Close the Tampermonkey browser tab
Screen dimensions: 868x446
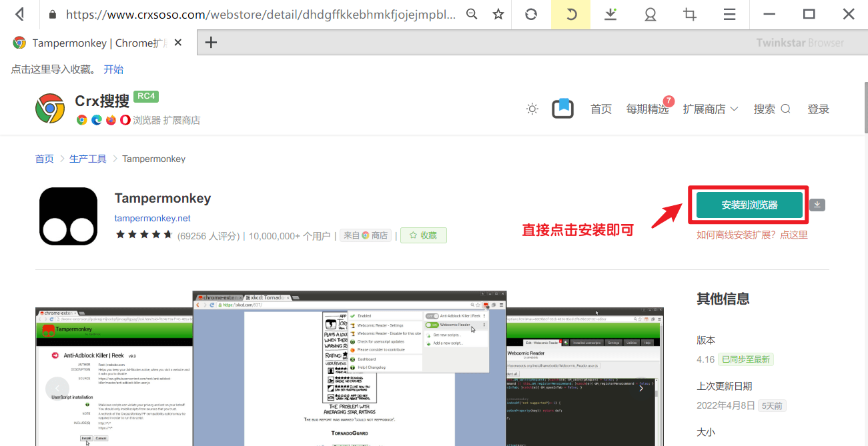(x=178, y=43)
